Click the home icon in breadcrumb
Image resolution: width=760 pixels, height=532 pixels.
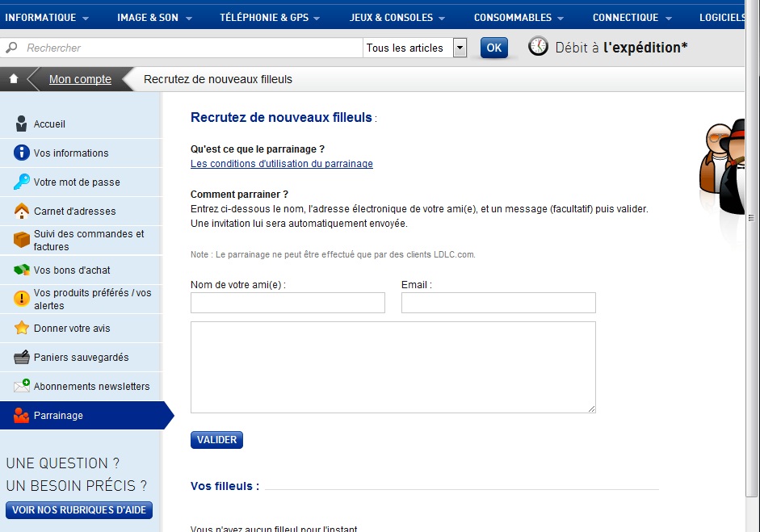click(14, 79)
